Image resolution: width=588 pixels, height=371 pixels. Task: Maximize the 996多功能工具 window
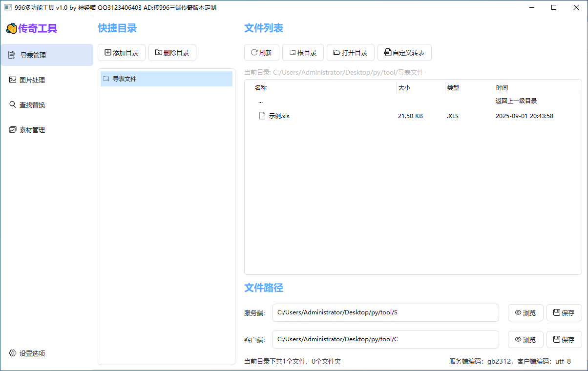554,7
